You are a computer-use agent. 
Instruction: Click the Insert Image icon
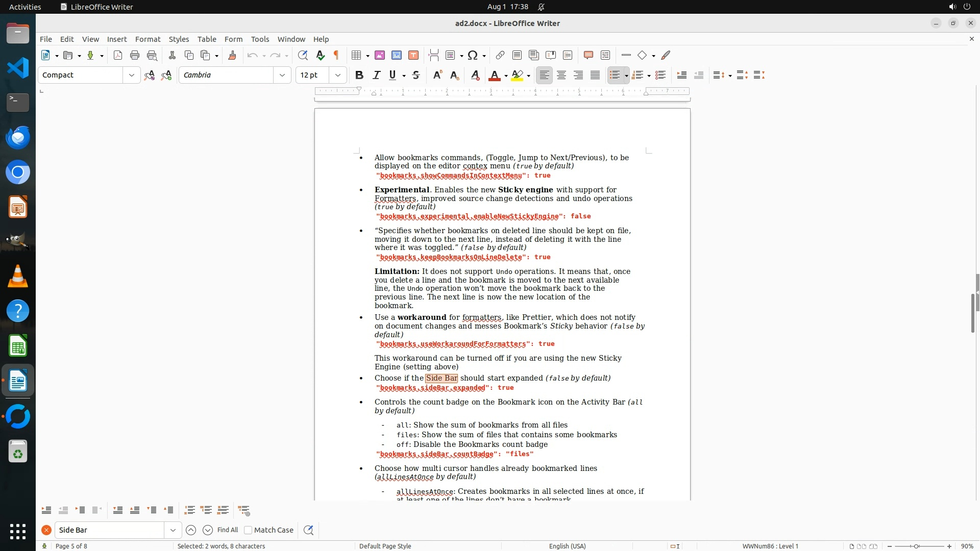click(380, 55)
